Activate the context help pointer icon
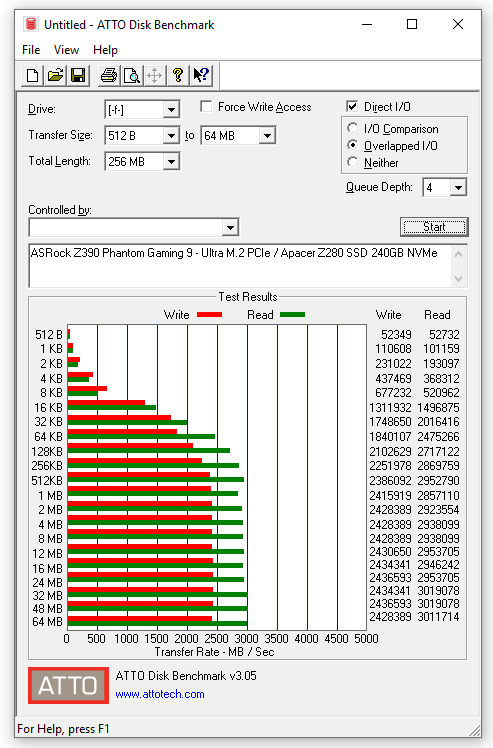This screenshot has width=493, height=748. pos(201,75)
